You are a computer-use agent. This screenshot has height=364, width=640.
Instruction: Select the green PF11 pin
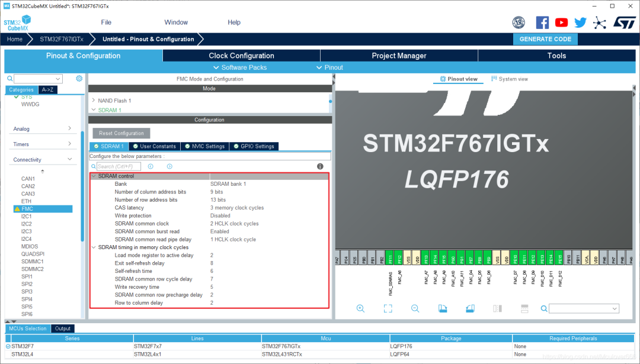390,259
